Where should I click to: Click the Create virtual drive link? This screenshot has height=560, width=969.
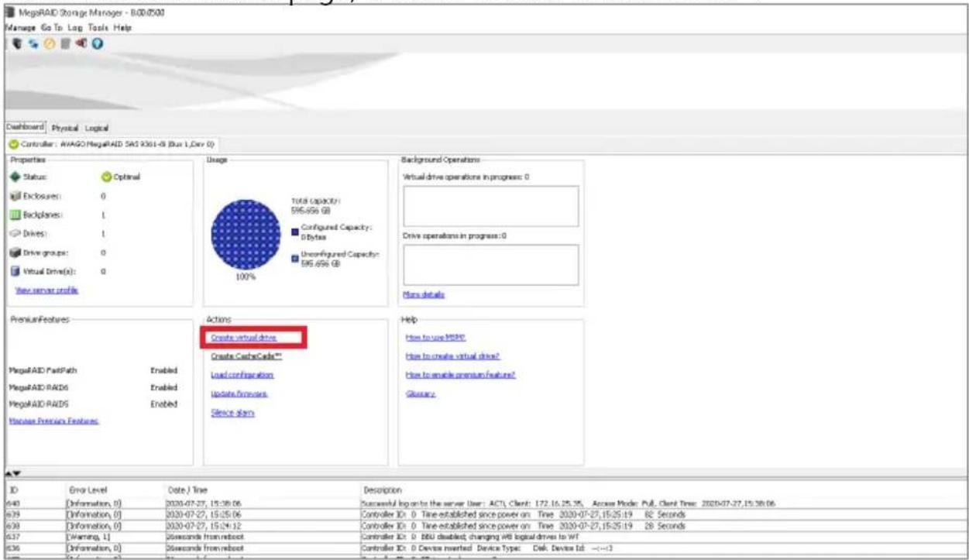[243, 338]
